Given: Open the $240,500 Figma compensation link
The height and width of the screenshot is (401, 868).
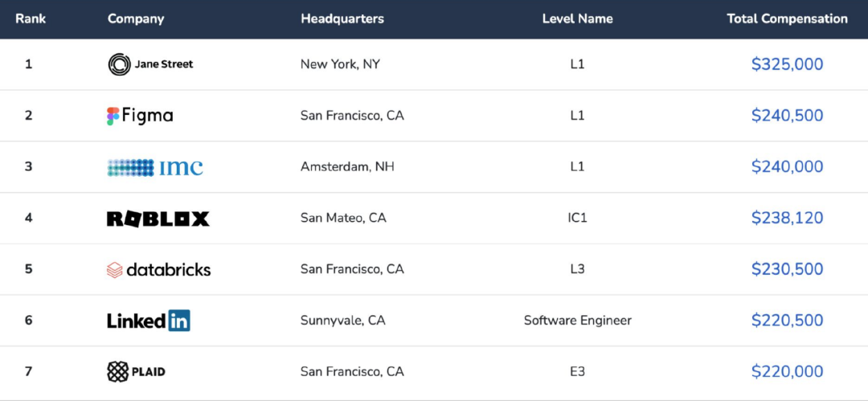Looking at the screenshot, I should (x=787, y=116).
